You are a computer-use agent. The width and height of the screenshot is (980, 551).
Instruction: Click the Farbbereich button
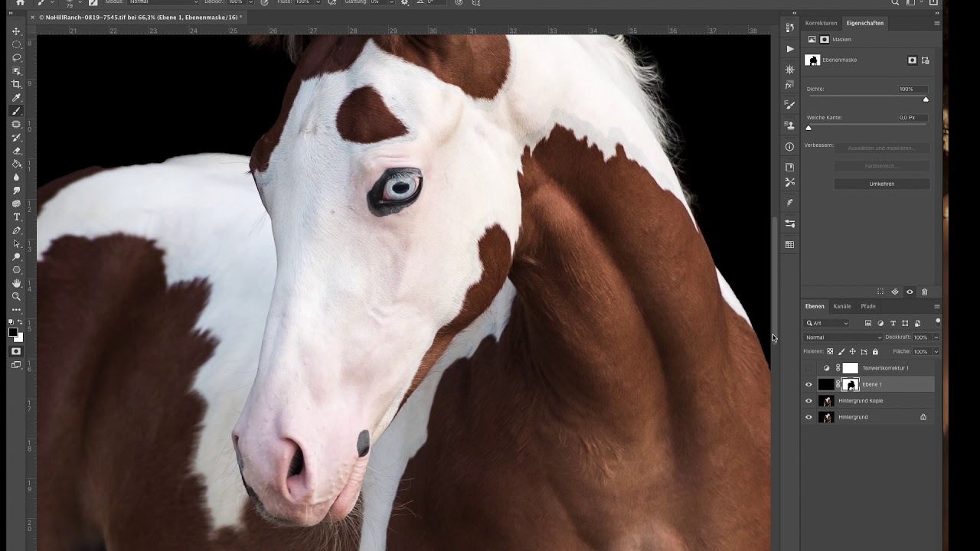pos(882,166)
